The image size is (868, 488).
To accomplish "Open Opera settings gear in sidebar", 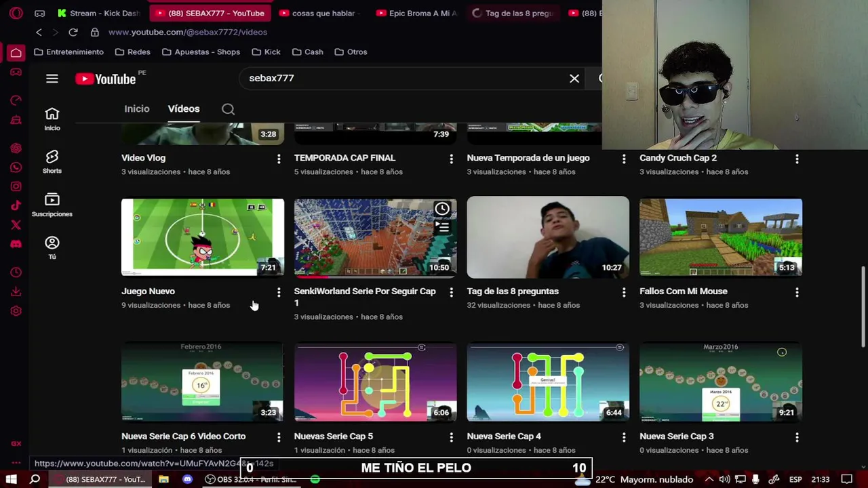I will [16, 311].
